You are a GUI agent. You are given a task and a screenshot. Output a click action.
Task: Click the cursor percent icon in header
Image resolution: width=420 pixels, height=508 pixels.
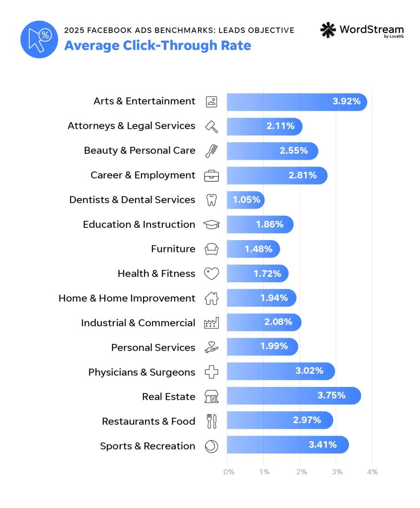39,39
